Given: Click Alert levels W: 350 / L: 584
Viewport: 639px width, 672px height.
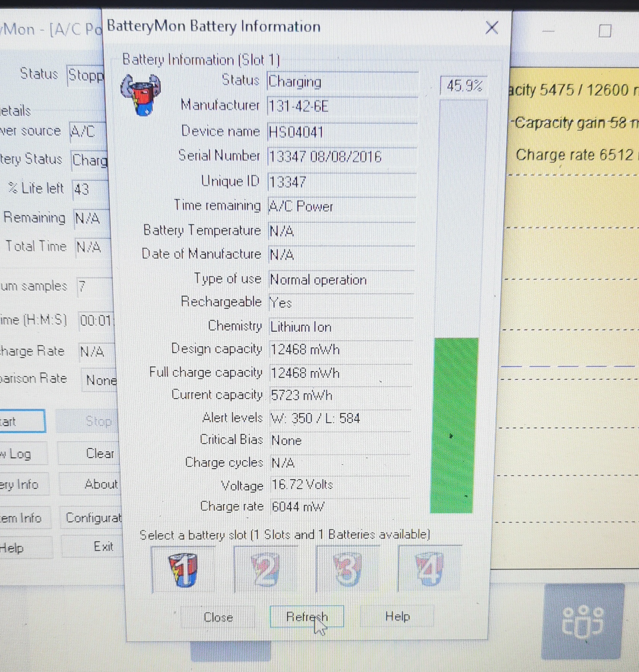Looking at the screenshot, I should point(340,418).
